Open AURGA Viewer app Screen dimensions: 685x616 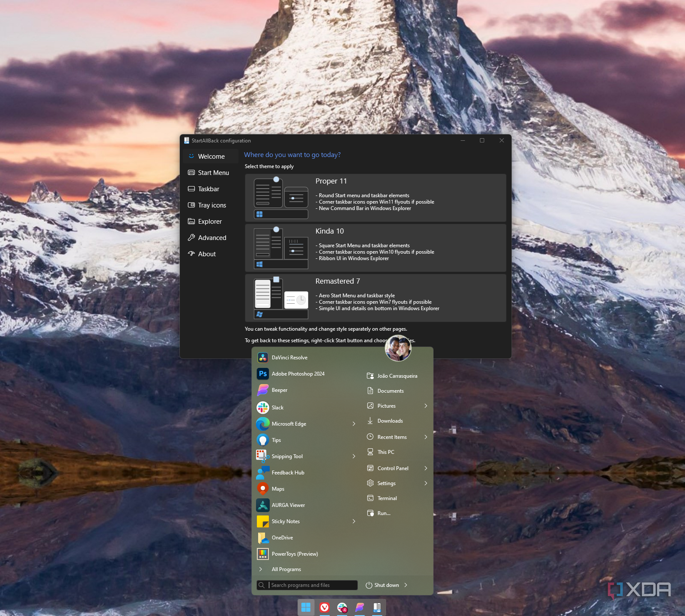point(288,505)
